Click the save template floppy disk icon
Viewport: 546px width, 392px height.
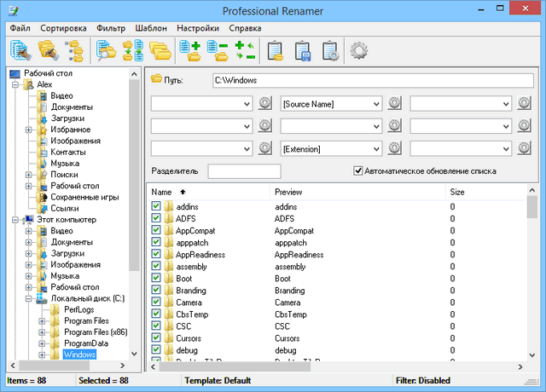tap(303, 51)
